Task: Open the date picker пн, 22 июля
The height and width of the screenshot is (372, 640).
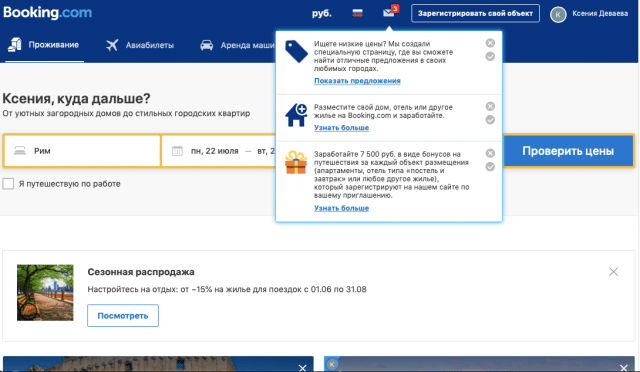Action: point(215,151)
